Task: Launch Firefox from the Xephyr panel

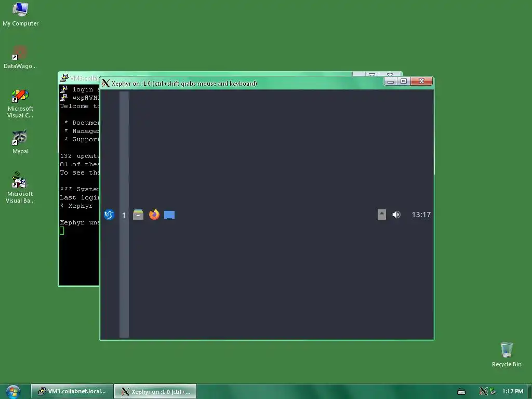Action: pyautogui.click(x=154, y=215)
